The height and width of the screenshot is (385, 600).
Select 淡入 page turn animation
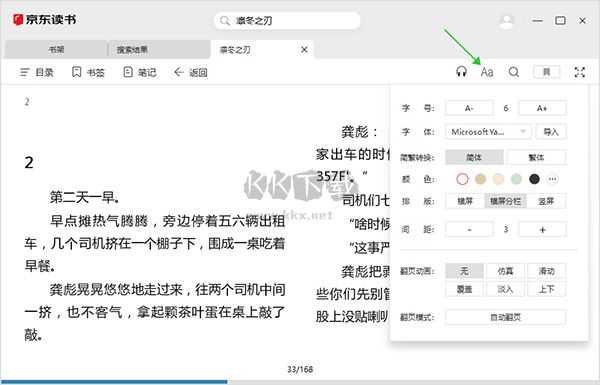505,289
